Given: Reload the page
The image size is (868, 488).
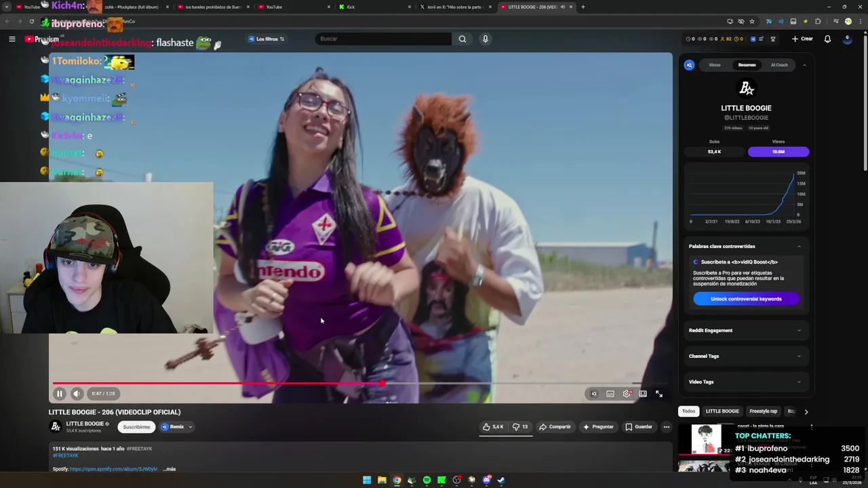Looking at the screenshot, I should (x=31, y=21).
